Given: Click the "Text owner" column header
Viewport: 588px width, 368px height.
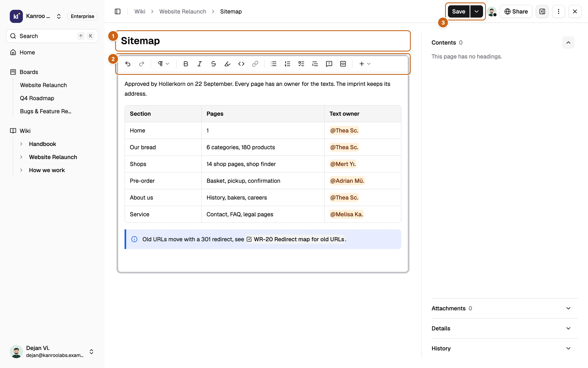Looking at the screenshot, I should (363, 114).
